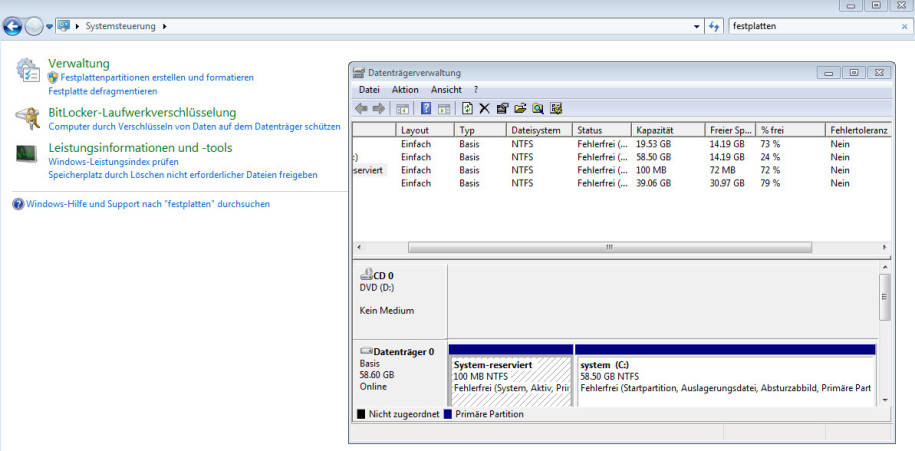Screen dimensions: 915x451
Task: Click the Systemsteuerung breadcrumb
Action: 121,26
